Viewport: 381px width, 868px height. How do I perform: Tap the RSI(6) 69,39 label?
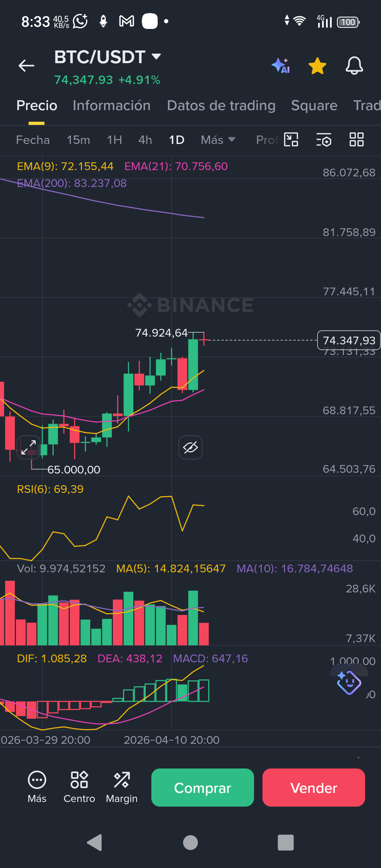pos(50,489)
